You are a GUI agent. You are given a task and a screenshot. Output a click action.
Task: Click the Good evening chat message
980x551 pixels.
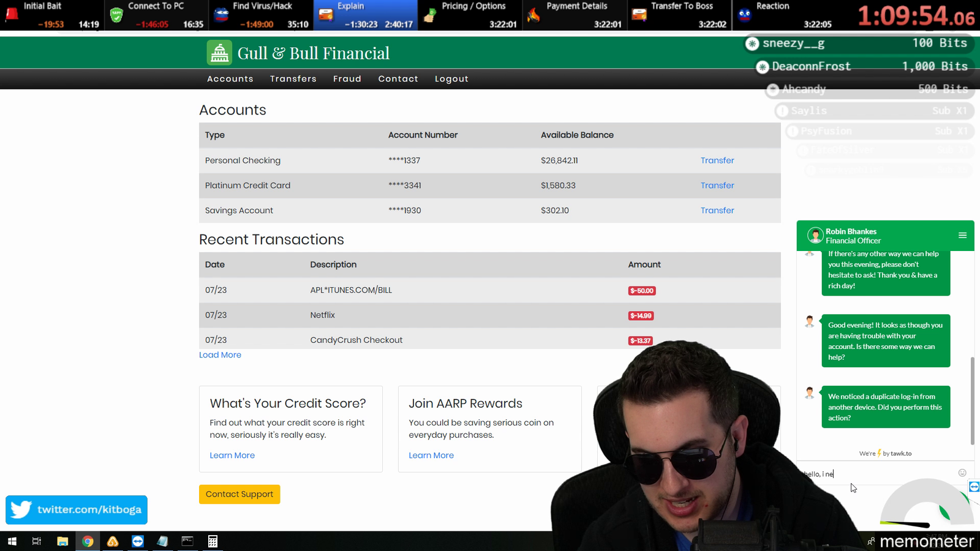click(x=886, y=341)
